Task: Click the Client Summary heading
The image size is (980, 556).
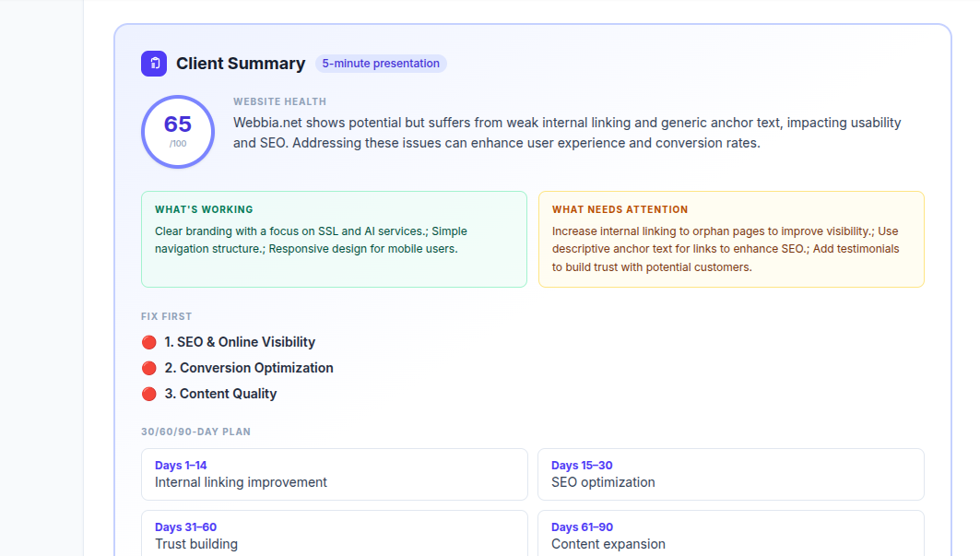Action: coord(241,64)
